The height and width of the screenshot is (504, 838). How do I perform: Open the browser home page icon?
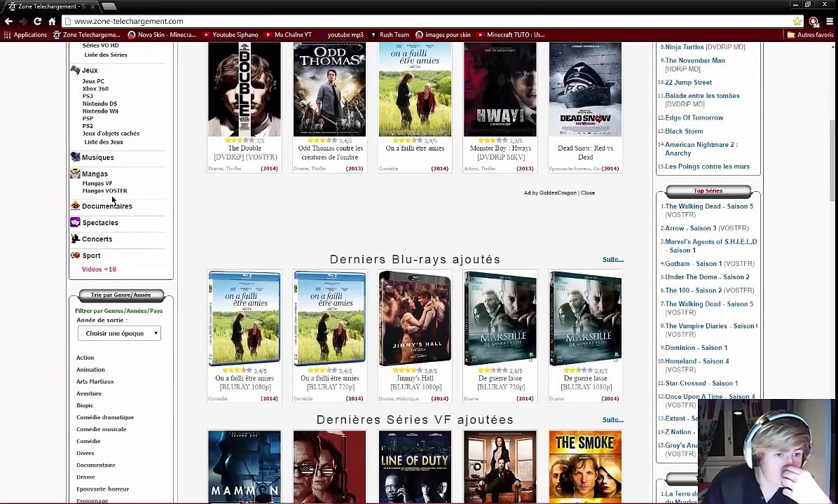[x=52, y=22]
